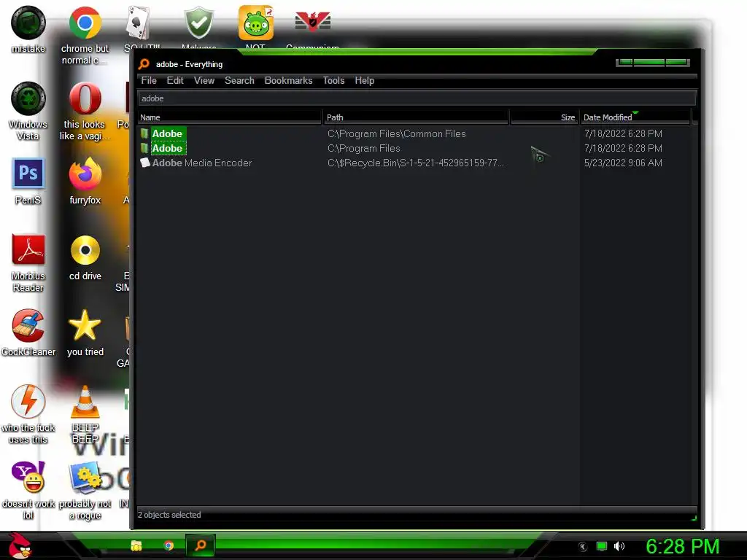Sort results by the Name column
This screenshot has height=560, width=747.
point(230,117)
